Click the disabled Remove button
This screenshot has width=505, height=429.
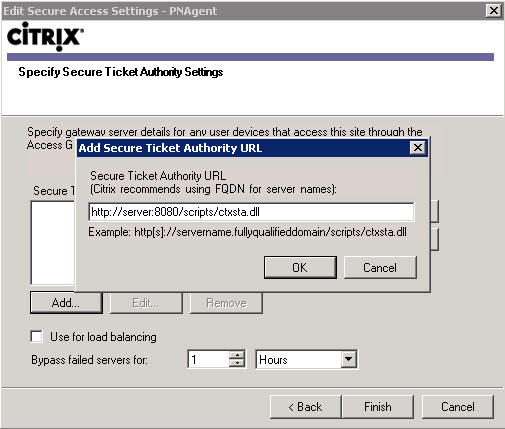point(226,303)
